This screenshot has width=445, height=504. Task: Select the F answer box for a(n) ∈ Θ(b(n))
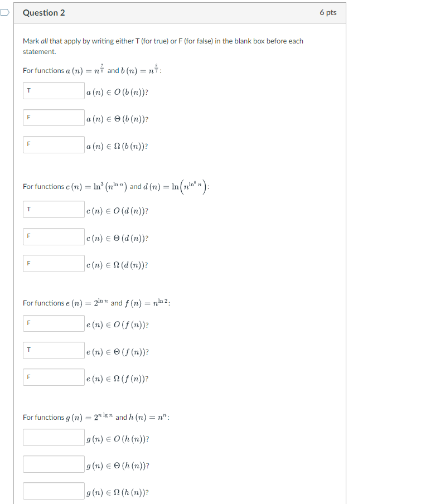coord(53,118)
